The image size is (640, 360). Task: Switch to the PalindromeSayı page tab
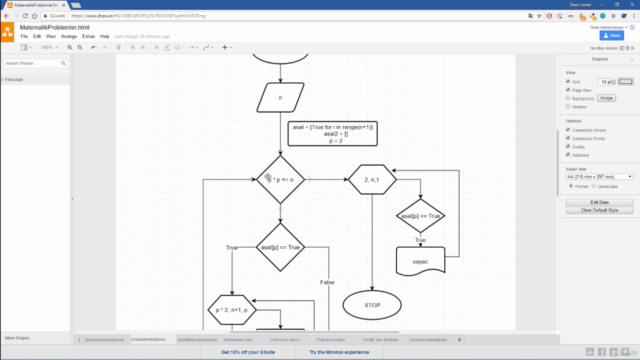[331, 340]
